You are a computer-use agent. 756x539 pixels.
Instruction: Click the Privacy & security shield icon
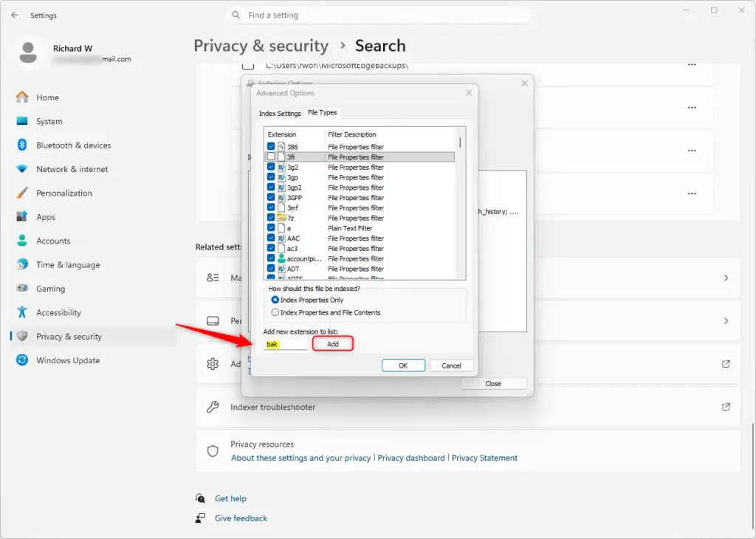pos(22,336)
